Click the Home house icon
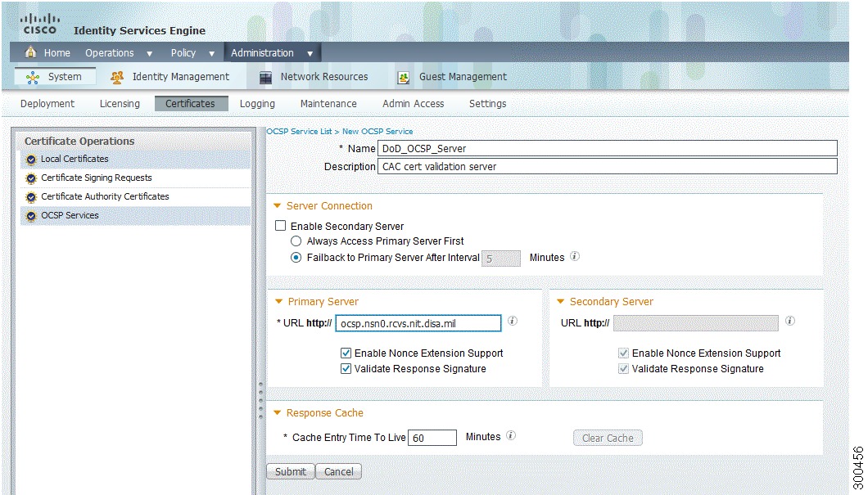The image size is (868, 495). click(x=30, y=52)
